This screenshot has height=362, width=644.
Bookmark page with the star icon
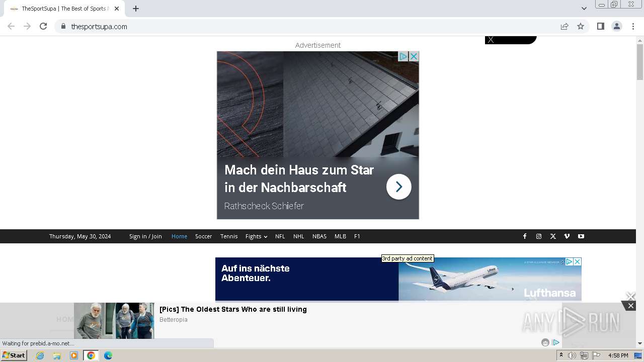coord(581,26)
